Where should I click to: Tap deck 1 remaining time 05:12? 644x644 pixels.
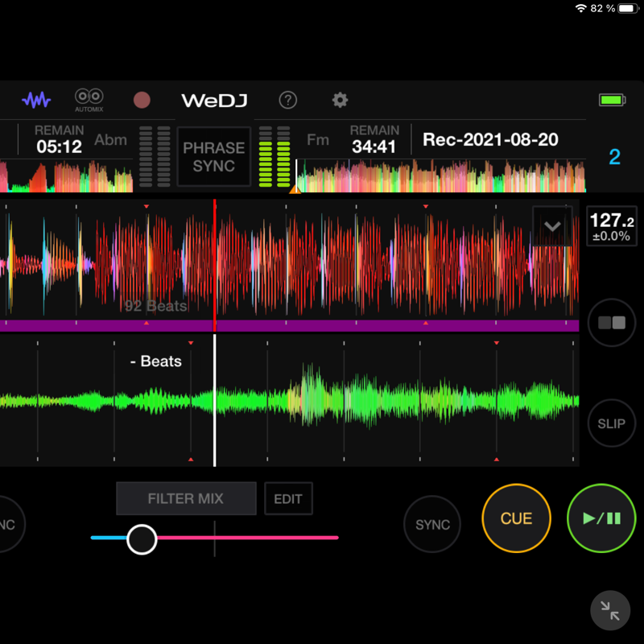tap(59, 147)
